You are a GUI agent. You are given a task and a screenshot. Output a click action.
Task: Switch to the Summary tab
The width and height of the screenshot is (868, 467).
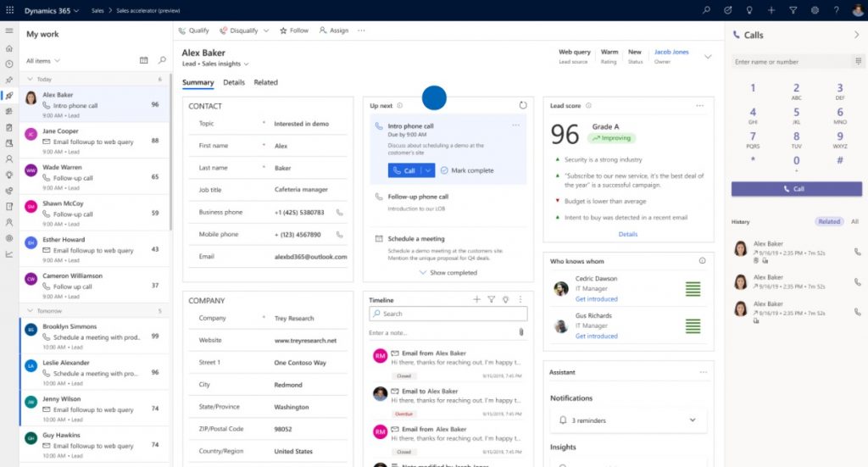tap(198, 82)
